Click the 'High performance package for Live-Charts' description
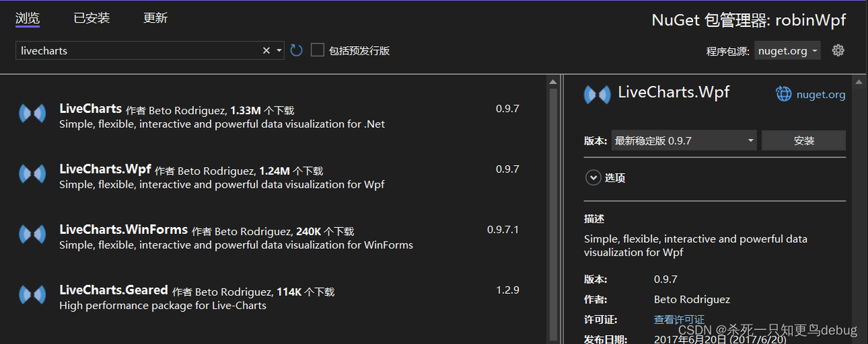 (x=163, y=305)
